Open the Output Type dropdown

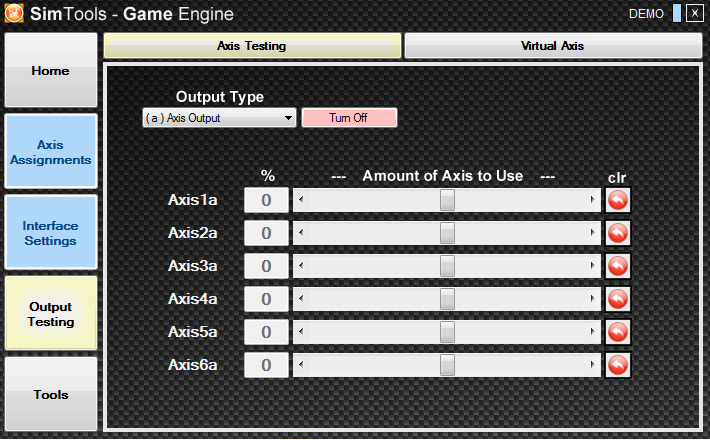coord(220,118)
